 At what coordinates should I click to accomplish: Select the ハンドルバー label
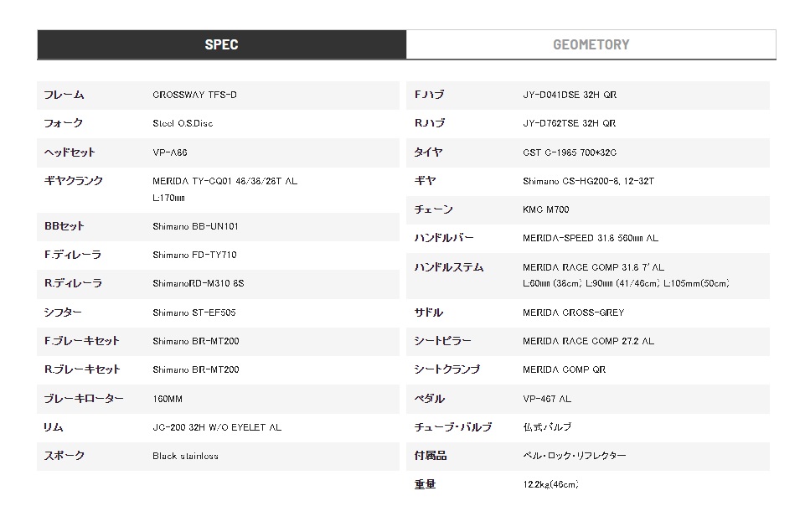click(x=444, y=238)
